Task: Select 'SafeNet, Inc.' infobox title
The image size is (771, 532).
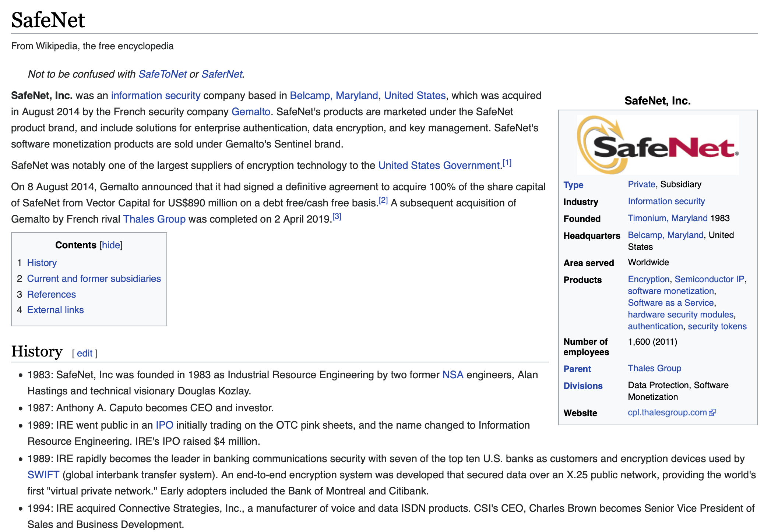Action: coord(658,101)
